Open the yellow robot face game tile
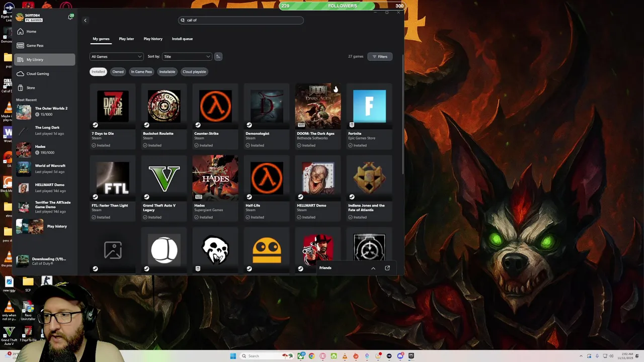644x362 pixels. [267, 250]
